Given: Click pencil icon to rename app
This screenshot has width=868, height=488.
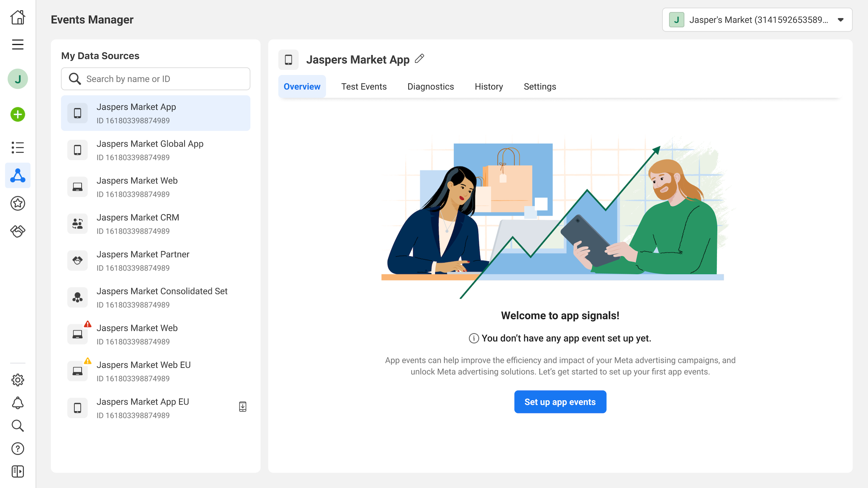Looking at the screenshot, I should (x=420, y=59).
